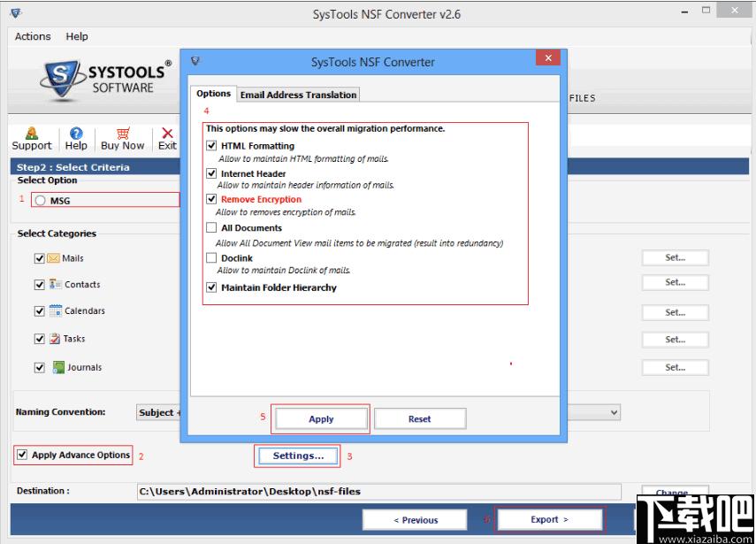Open the Naming Convention dropdown arrow

click(x=614, y=412)
